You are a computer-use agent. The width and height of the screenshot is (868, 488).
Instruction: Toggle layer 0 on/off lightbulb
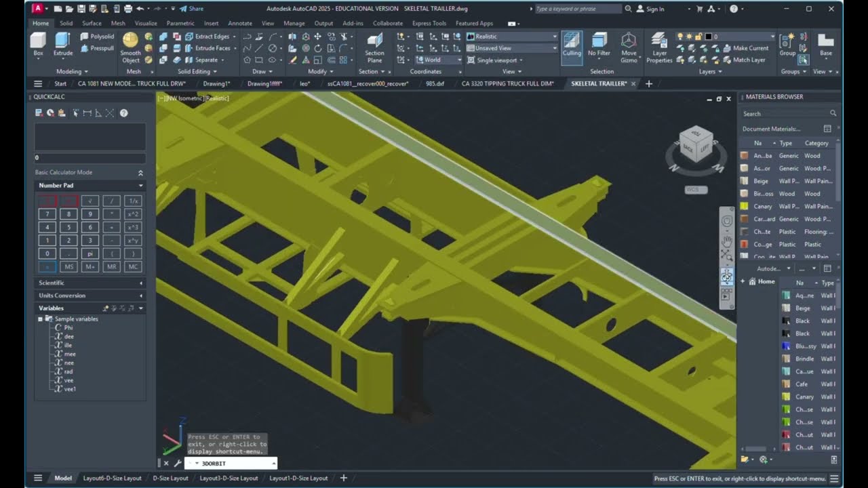(x=679, y=37)
